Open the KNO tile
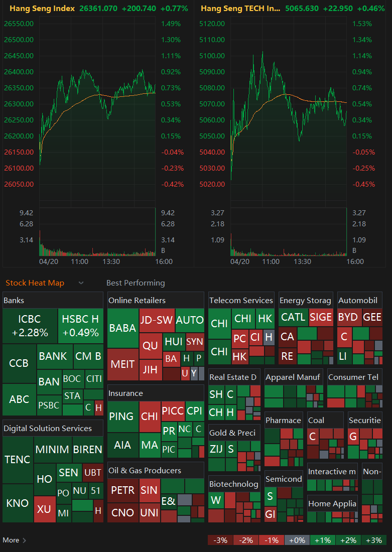 (18, 503)
